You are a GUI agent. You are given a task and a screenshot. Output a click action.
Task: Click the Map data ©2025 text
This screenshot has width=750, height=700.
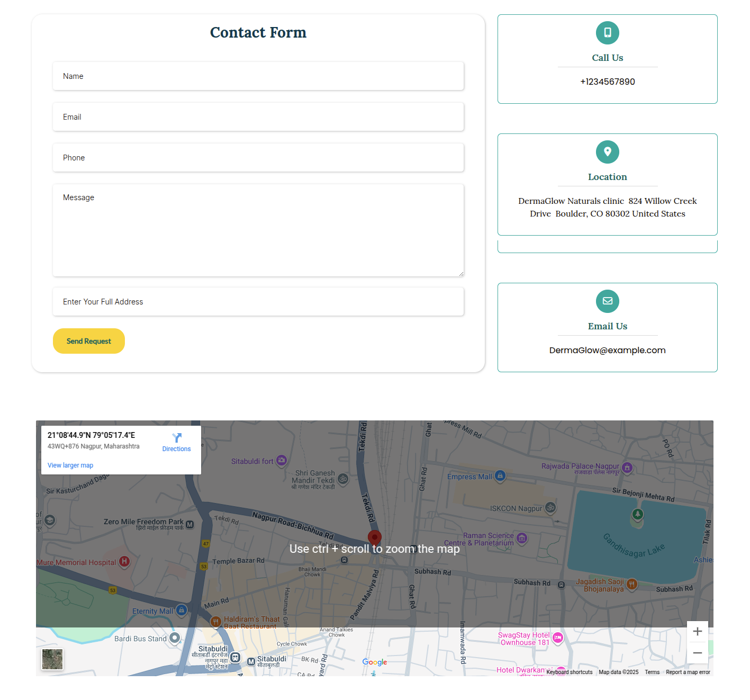[x=619, y=672]
